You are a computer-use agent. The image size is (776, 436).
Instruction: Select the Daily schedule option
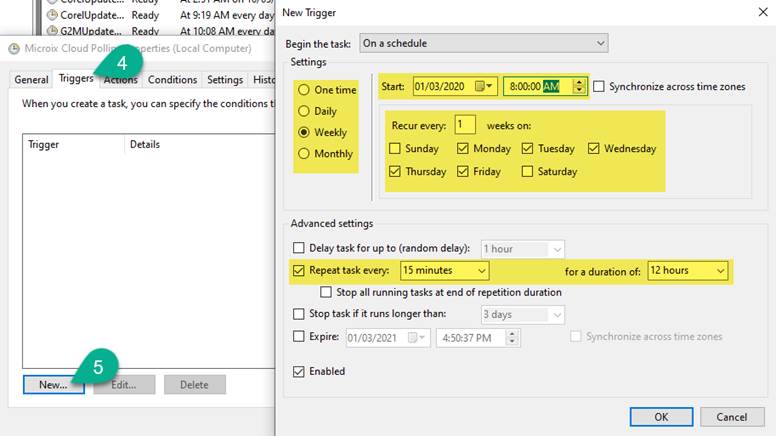click(x=304, y=111)
